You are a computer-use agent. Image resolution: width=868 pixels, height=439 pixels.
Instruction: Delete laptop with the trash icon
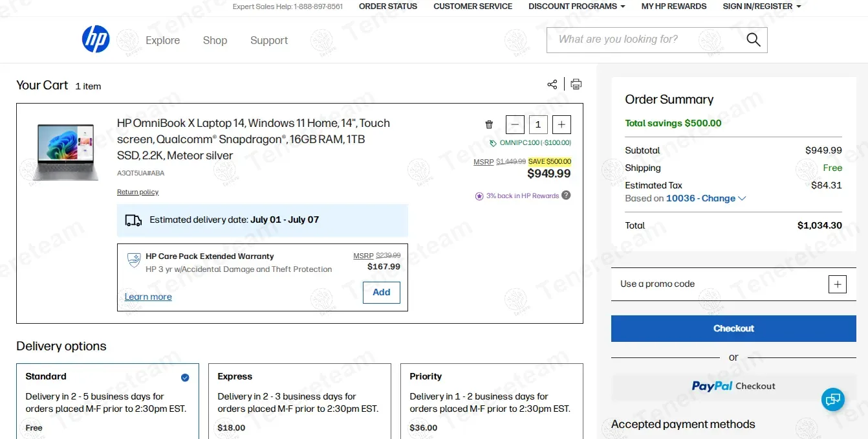pos(489,124)
